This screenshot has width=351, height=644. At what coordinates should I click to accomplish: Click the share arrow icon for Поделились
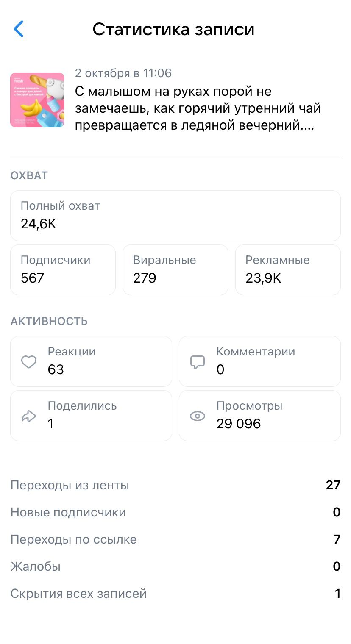[29, 416]
